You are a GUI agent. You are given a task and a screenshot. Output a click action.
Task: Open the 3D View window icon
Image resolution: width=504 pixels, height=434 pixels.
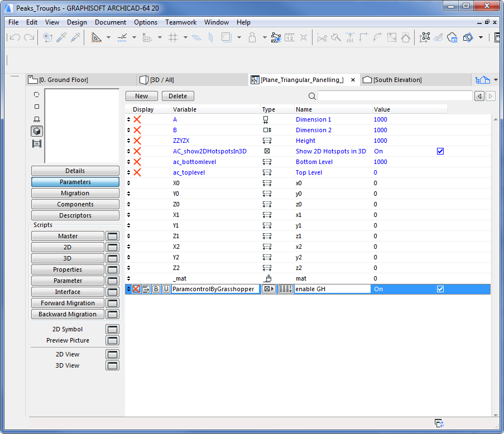[112, 365]
